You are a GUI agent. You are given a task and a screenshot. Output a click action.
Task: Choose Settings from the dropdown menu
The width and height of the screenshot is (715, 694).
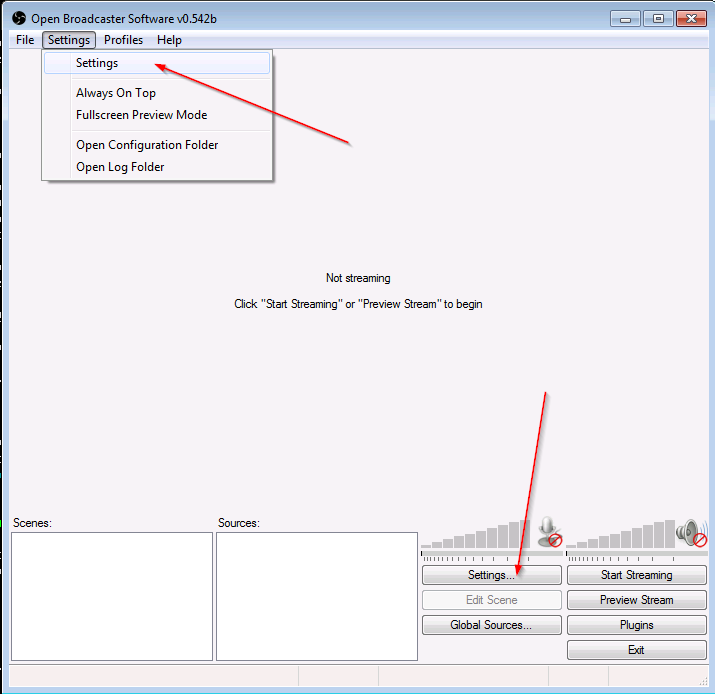(157, 63)
